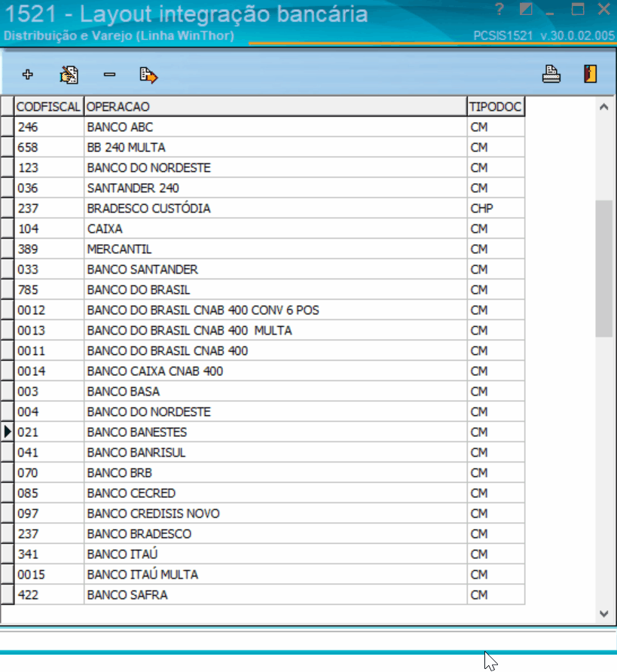Click row selector beside code 246
The image size is (617, 672).
8,127
